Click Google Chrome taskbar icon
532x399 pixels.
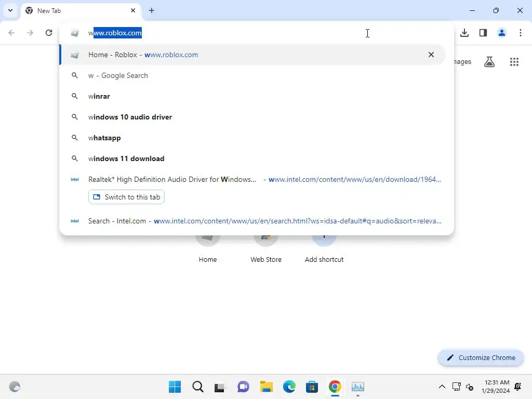coord(335,387)
